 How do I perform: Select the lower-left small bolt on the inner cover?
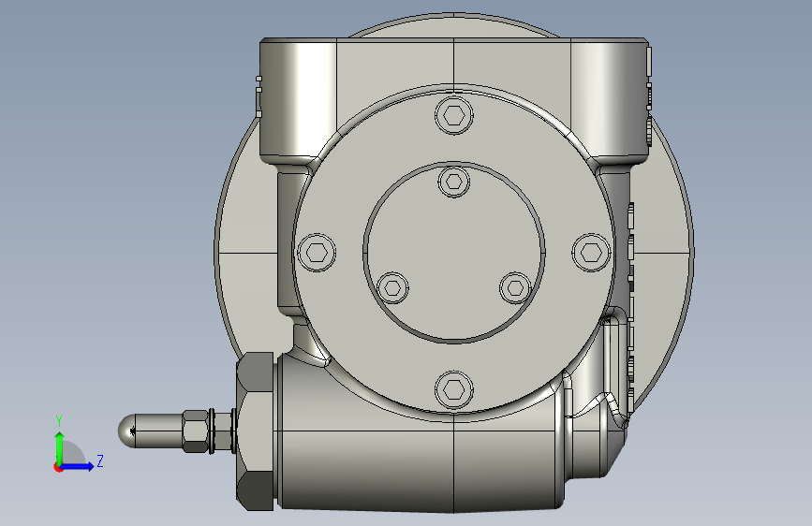[393, 287]
